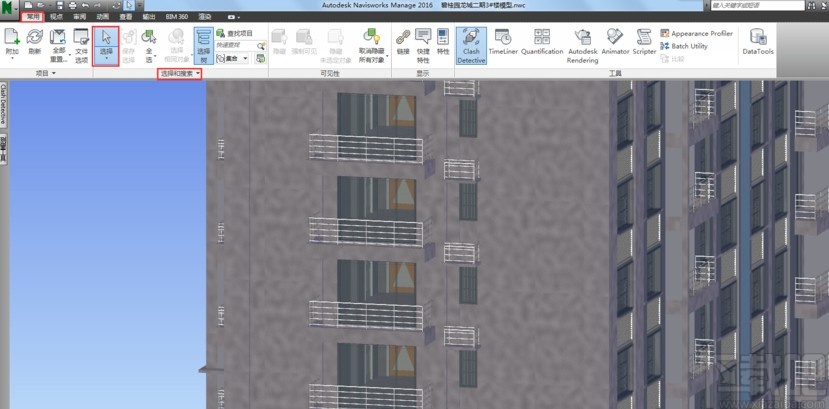Open the Animator tool
829x409 pixels.
point(615,44)
